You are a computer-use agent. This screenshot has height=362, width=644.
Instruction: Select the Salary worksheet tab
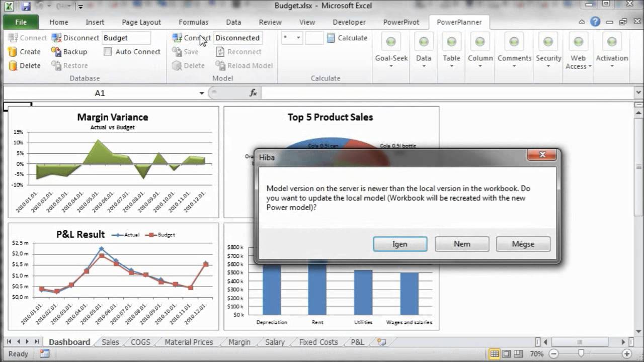point(275,342)
